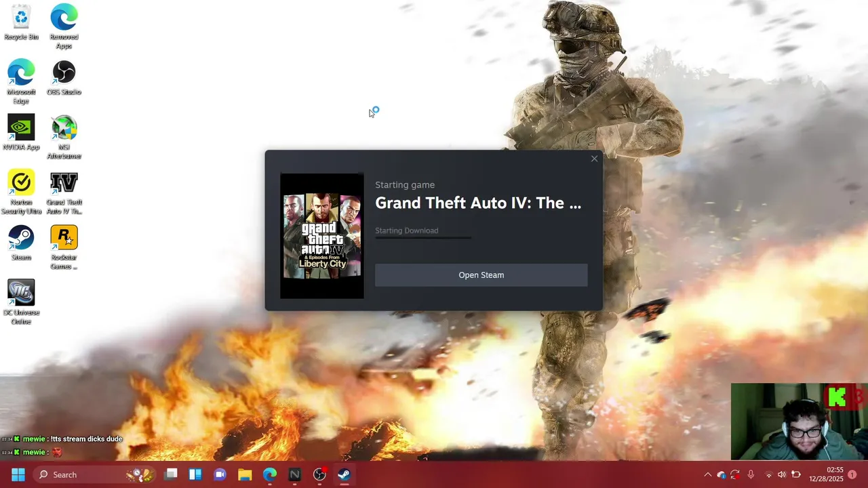Open the Norton Security Ultra shortcut

pyautogui.click(x=21, y=192)
